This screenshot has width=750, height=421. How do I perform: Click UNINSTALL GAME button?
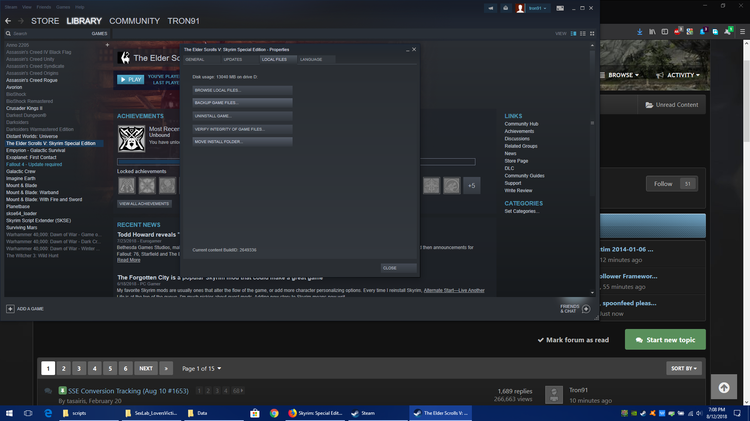click(x=242, y=116)
